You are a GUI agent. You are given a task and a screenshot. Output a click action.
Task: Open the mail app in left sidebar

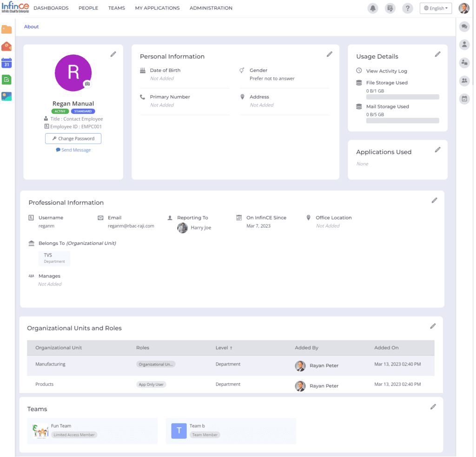click(x=7, y=46)
